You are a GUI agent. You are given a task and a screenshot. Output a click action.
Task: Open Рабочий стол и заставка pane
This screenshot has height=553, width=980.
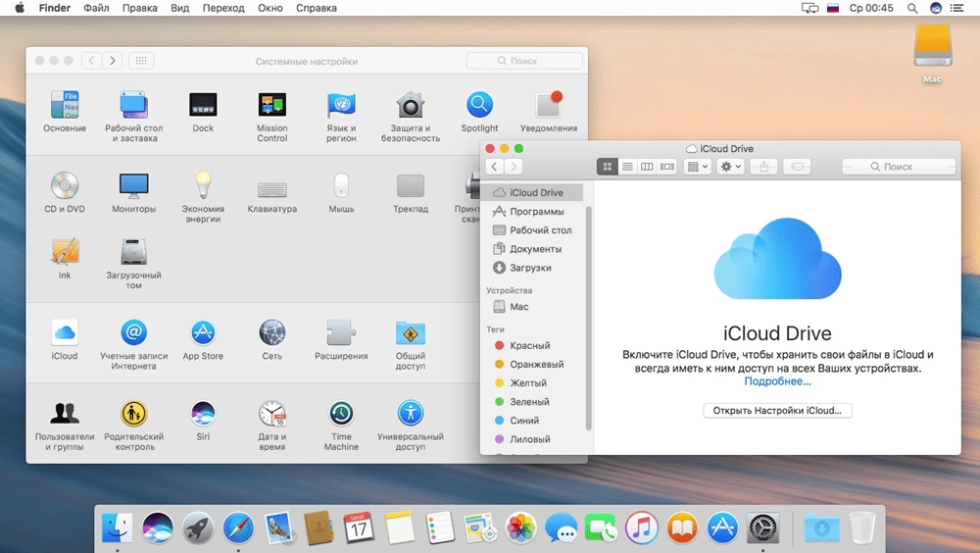click(133, 116)
